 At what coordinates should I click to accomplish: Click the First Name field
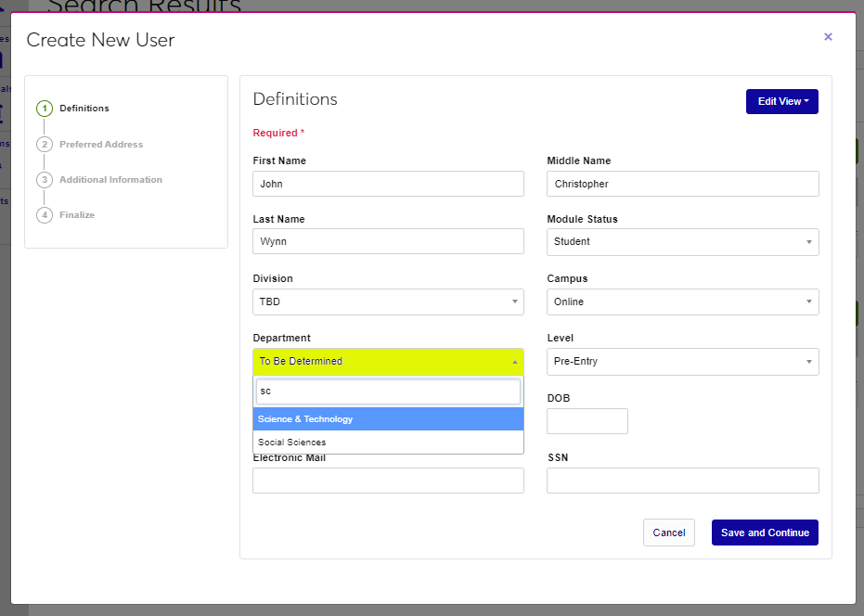tap(388, 184)
